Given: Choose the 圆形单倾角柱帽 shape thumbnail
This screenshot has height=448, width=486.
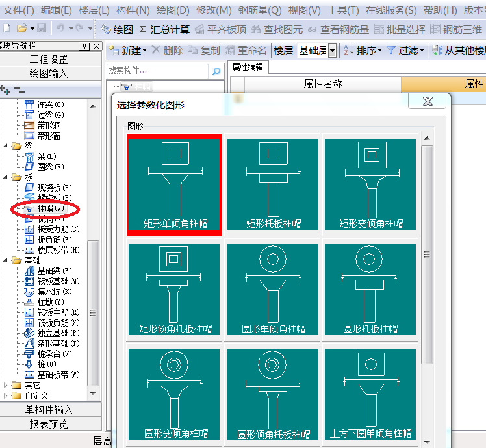Looking at the screenshot, I should 272,290.
